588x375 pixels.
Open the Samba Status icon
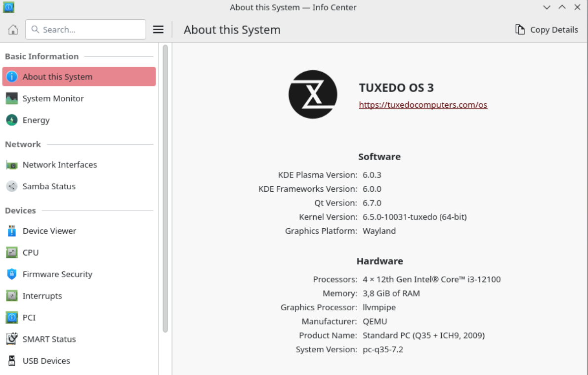12,186
